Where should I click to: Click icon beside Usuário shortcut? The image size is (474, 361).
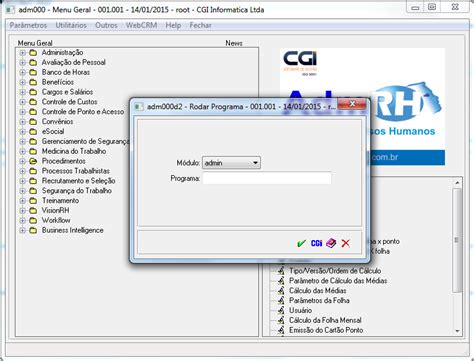pyautogui.click(x=281, y=310)
